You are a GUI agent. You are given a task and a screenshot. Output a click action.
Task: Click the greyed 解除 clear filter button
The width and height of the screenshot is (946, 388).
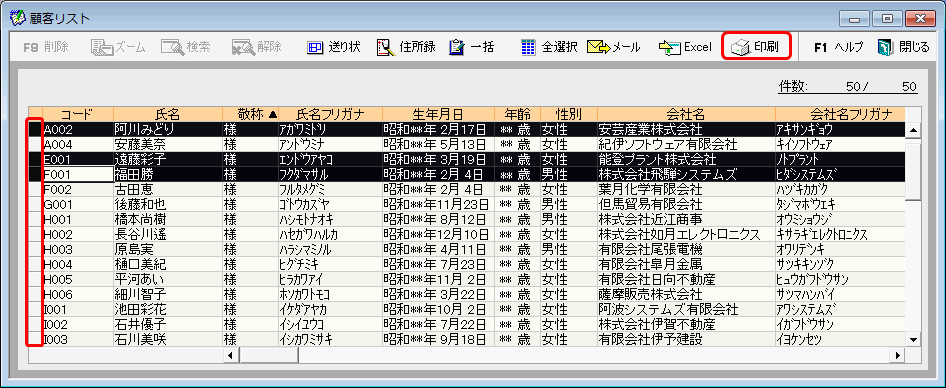click(x=257, y=47)
